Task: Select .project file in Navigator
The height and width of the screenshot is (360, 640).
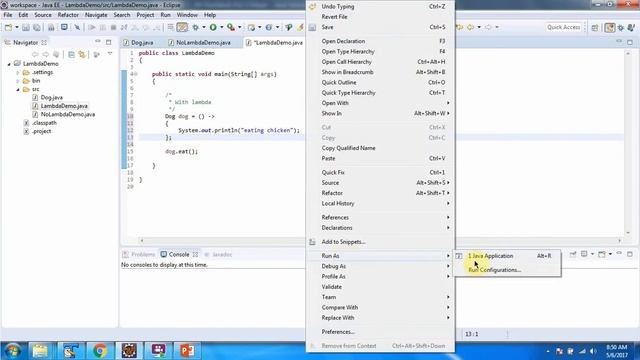Action: (41, 131)
